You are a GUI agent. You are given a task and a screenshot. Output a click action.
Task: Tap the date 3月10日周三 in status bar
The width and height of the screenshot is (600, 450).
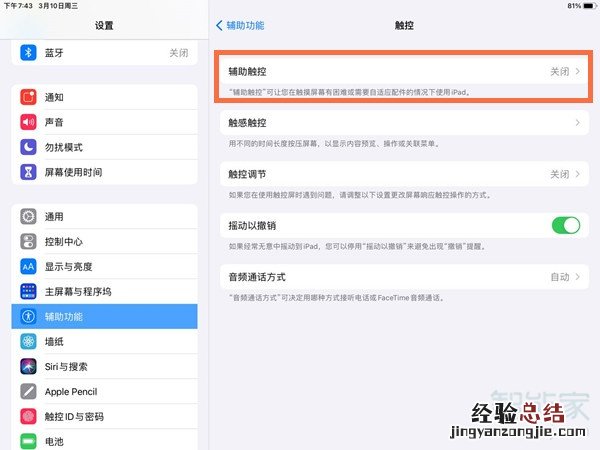(58, 6)
